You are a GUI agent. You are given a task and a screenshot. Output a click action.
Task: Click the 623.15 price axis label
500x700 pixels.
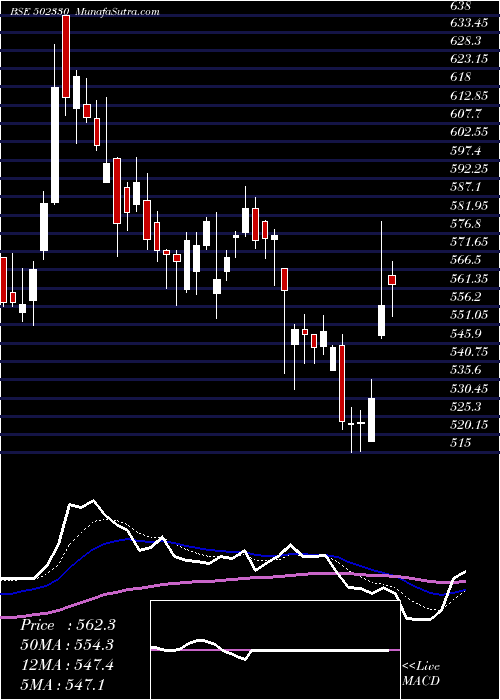[468, 58]
